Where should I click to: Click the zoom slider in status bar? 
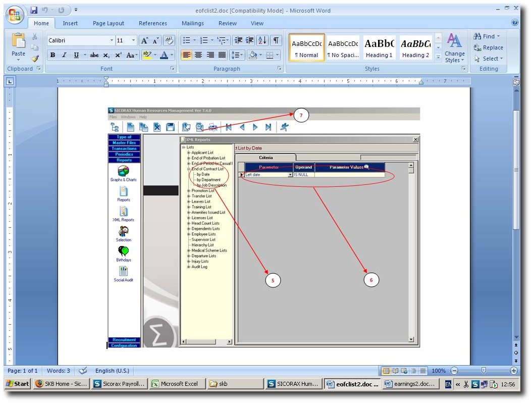pyautogui.click(x=484, y=371)
